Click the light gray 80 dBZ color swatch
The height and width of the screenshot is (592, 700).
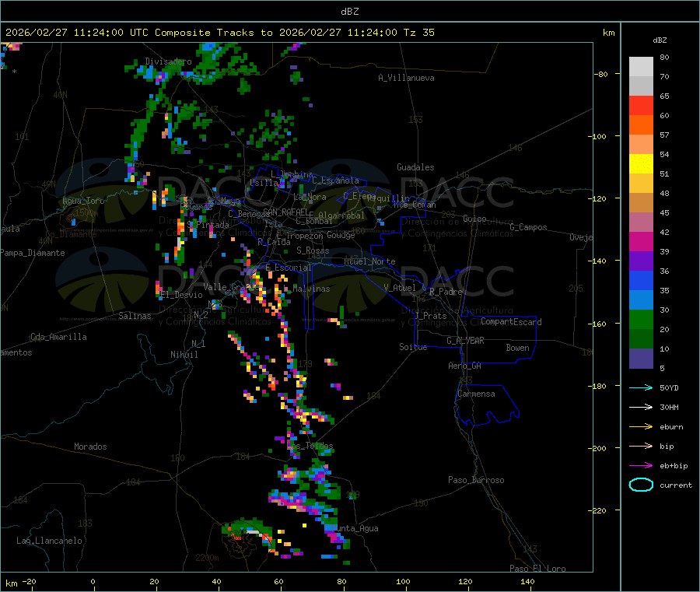(641, 67)
